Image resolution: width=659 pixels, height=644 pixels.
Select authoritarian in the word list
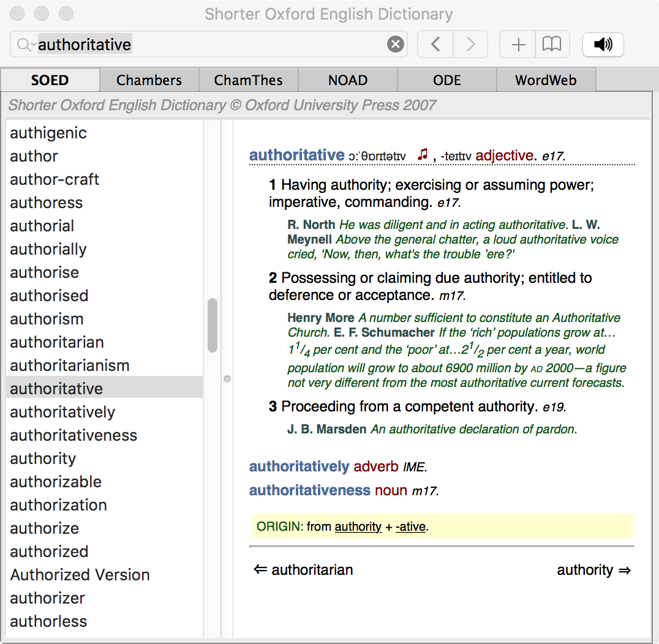(x=104, y=342)
